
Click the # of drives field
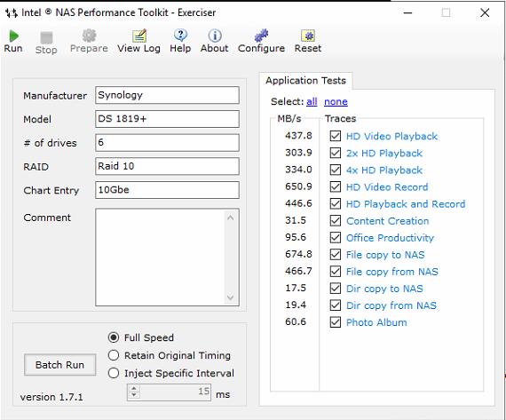pyautogui.click(x=167, y=142)
